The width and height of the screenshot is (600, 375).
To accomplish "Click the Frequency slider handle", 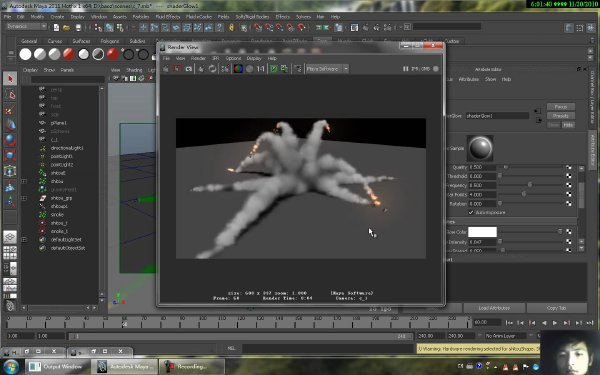I will pos(530,185).
